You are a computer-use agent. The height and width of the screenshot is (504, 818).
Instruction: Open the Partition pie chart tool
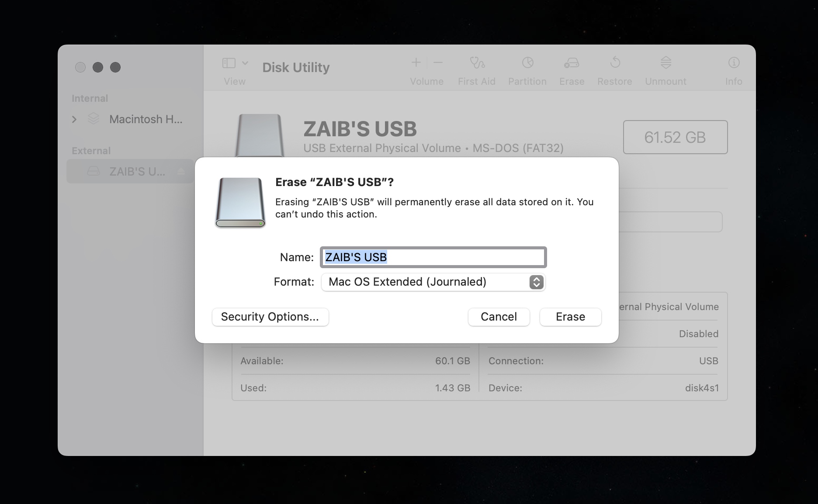point(527,63)
